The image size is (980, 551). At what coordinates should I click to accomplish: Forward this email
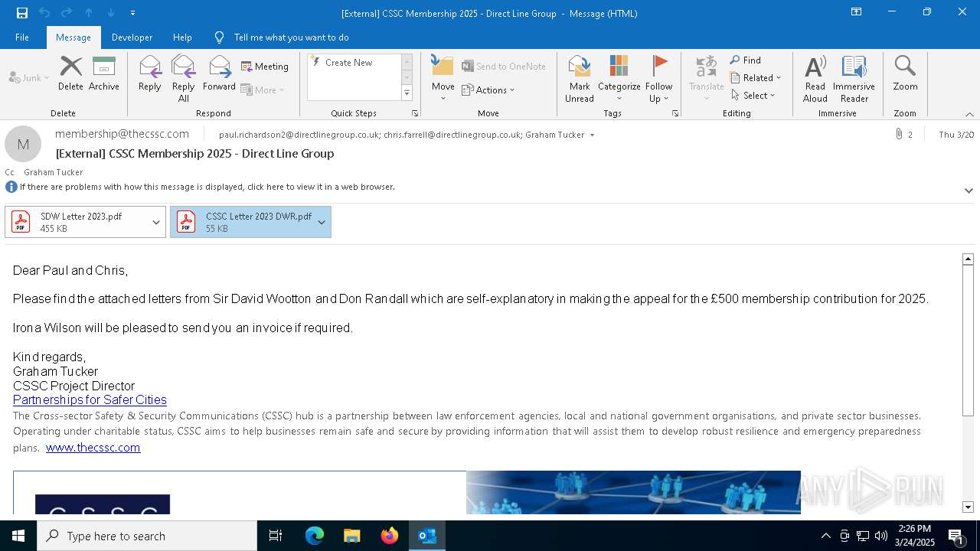click(219, 73)
